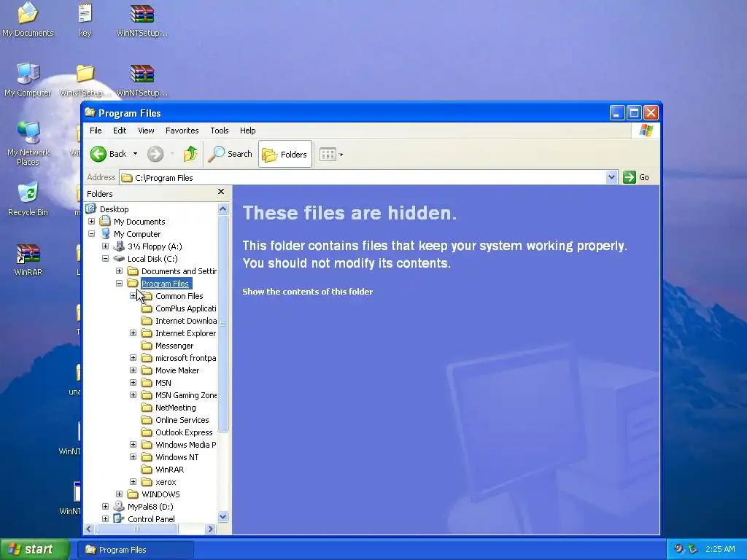The image size is (747, 560).
Task: Expand WINDOWS folder node
Action: tap(119, 494)
